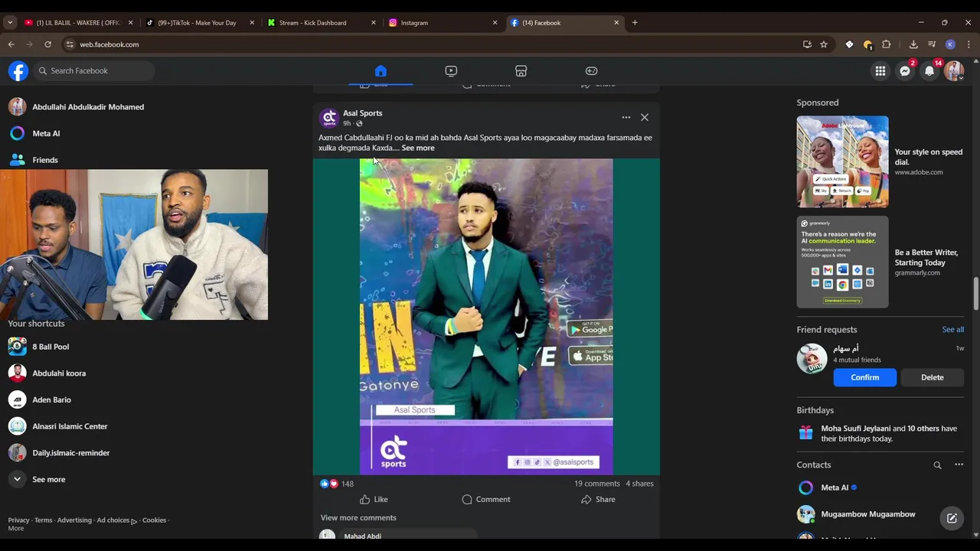Open the Terms footer link

[x=44, y=520]
